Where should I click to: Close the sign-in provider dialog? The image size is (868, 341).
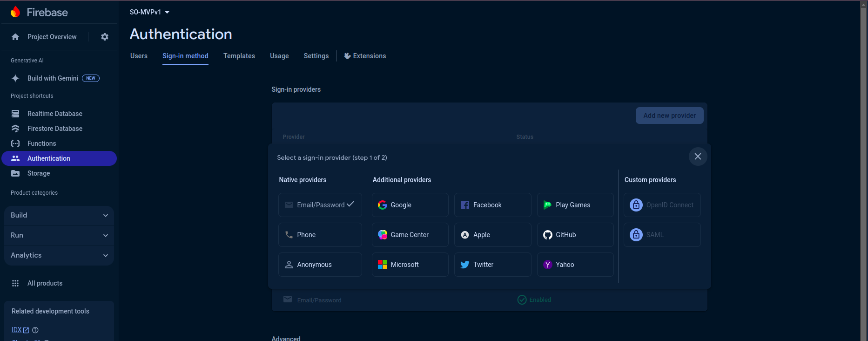click(x=698, y=157)
